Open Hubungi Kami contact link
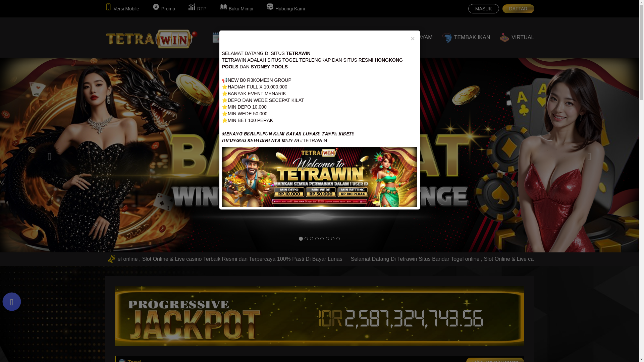Screen dimensions: 644x362 (x=285, y=8)
